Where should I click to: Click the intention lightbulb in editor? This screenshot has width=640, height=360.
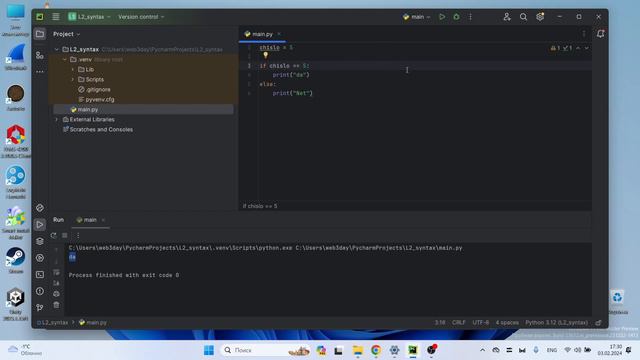[266, 55]
